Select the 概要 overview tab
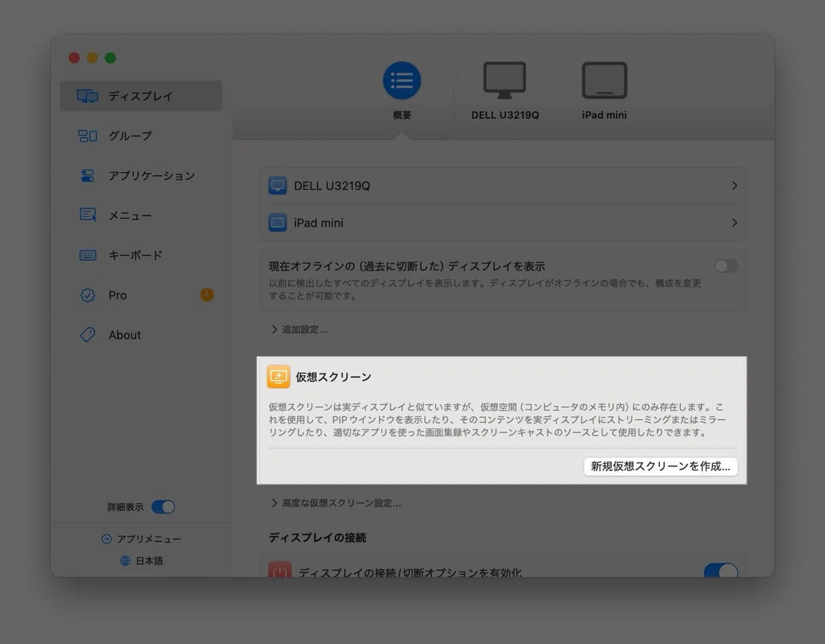The image size is (825, 644). tap(402, 90)
